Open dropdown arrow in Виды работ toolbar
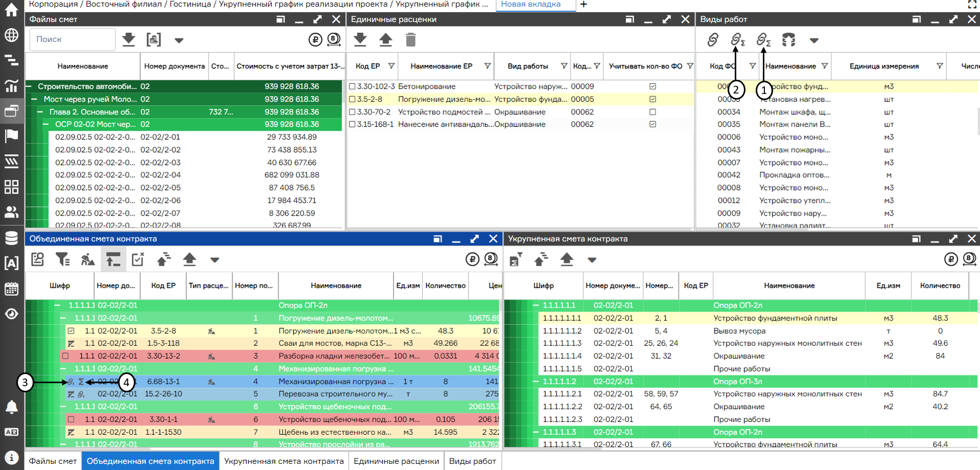The width and height of the screenshot is (980, 470). (x=814, y=40)
